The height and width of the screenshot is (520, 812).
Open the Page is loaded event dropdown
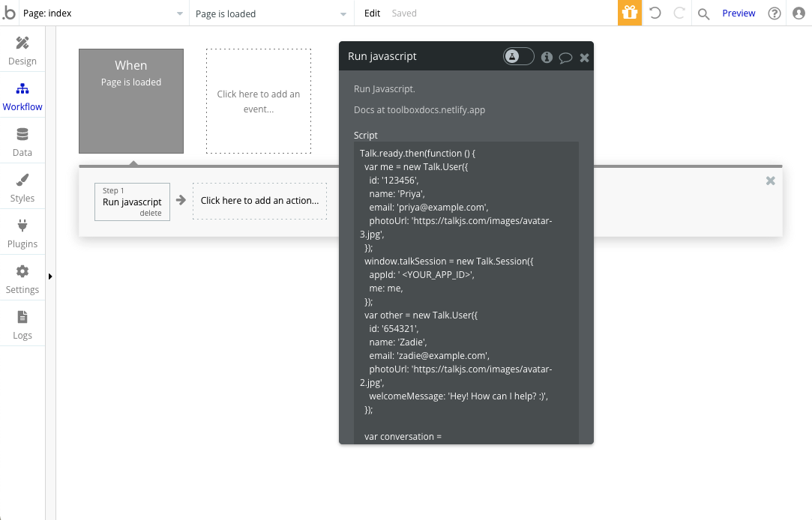click(271, 13)
